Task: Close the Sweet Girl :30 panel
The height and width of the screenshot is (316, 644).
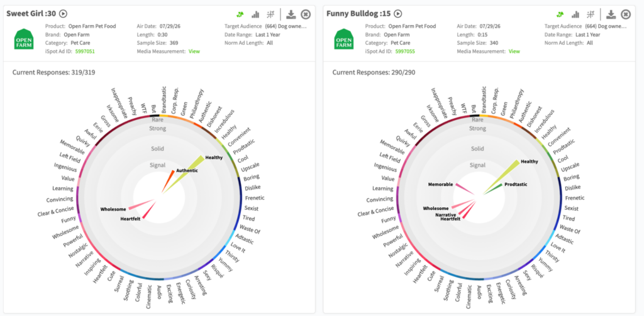Action: tap(306, 14)
